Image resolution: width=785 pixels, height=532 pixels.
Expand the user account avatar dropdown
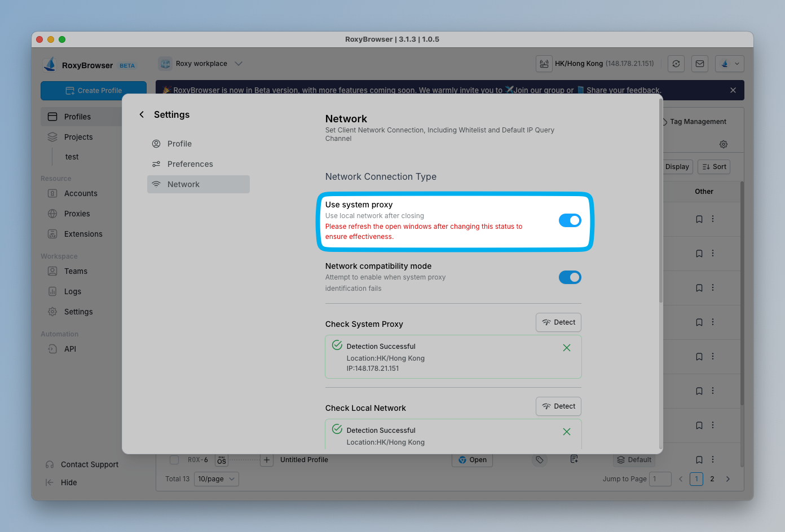[x=730, y=64]
